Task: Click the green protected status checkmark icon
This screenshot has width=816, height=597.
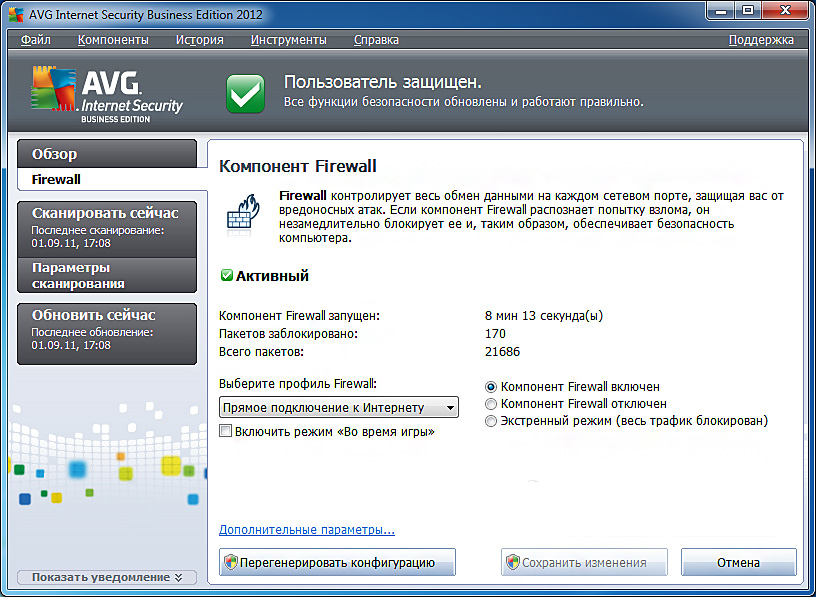Action: [x=245, y=94]
